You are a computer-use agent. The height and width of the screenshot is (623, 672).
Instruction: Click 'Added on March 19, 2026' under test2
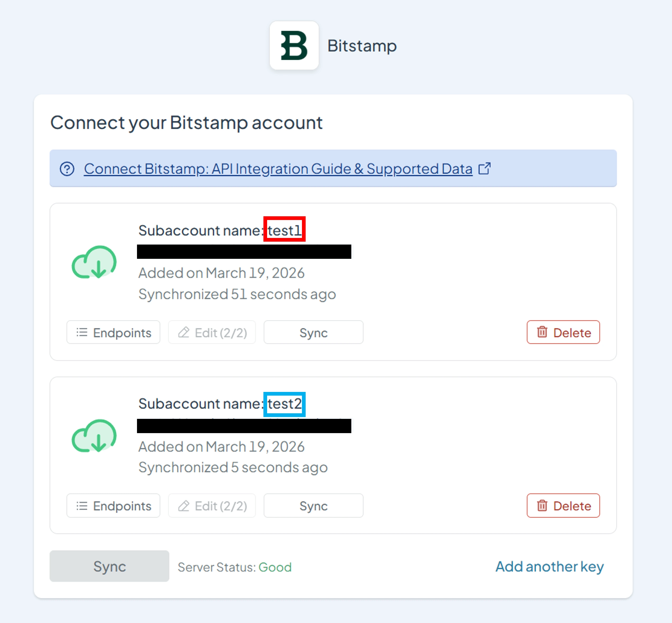[222, 447]
